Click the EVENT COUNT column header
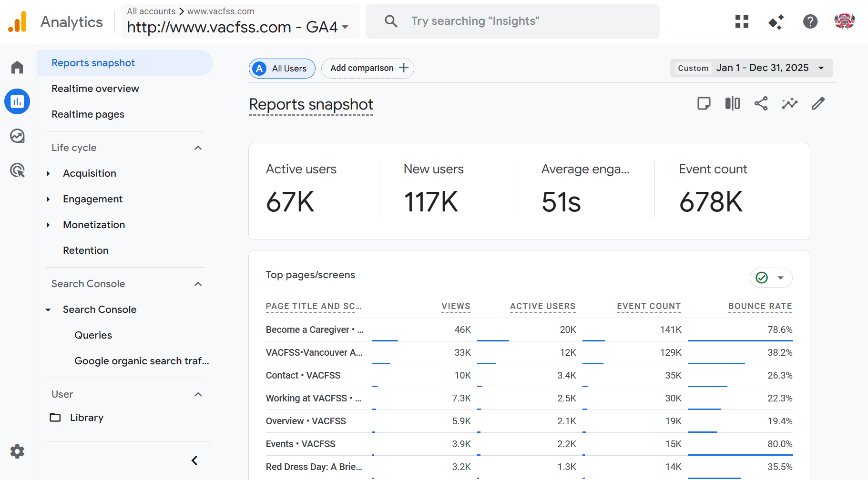Viewport: 868px width, 480px height. point(649,306)
